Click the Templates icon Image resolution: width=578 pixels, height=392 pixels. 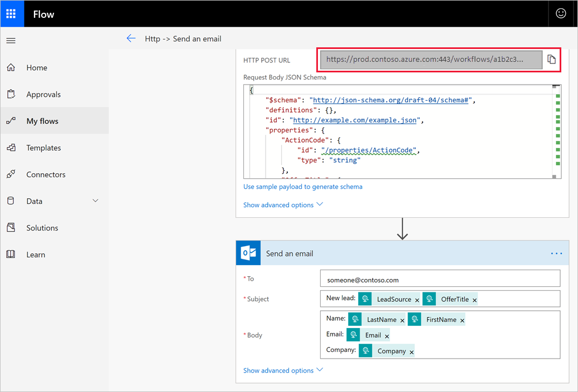11,148
